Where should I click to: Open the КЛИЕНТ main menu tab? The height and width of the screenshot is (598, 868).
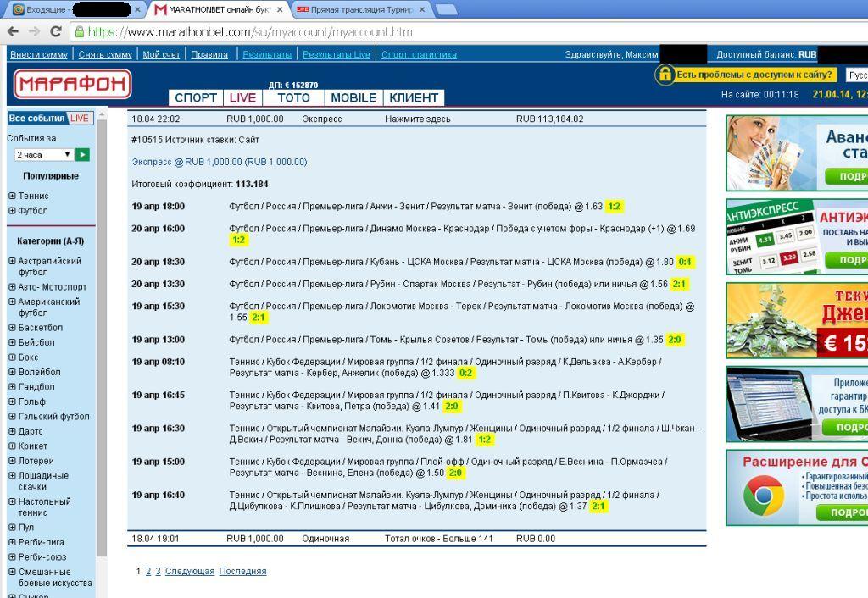pos(414,98)
